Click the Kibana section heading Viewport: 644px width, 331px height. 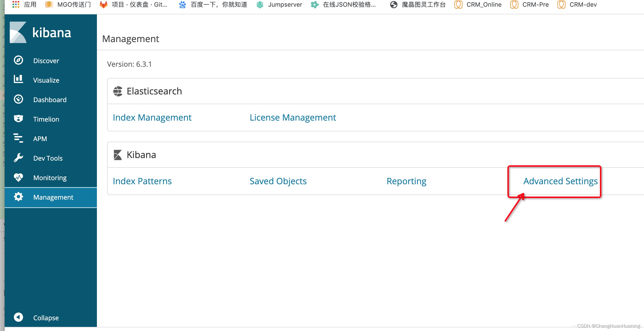tap(141, 155)
